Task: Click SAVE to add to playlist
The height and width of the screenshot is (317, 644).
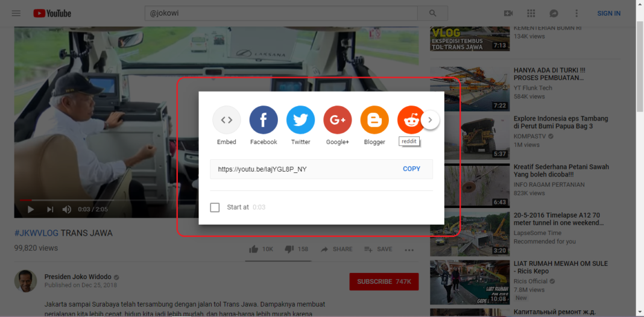Action: click(x=378, y=250)
